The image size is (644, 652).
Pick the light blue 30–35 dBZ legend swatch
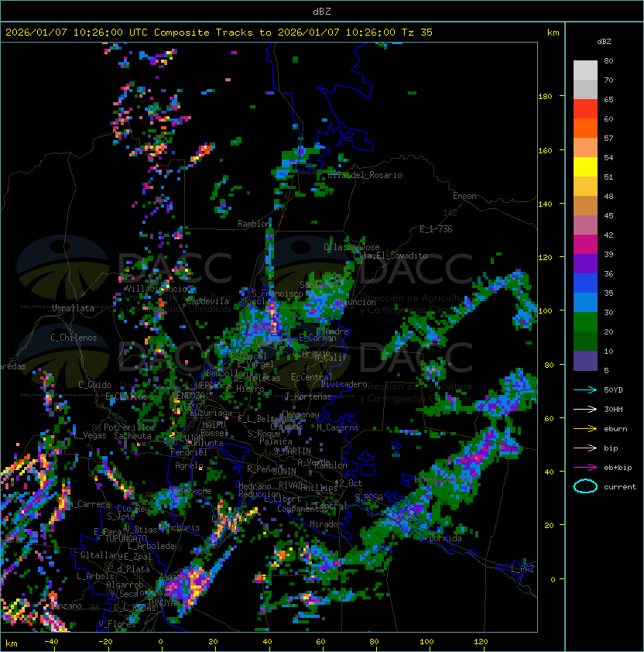[x=585, y=302]
